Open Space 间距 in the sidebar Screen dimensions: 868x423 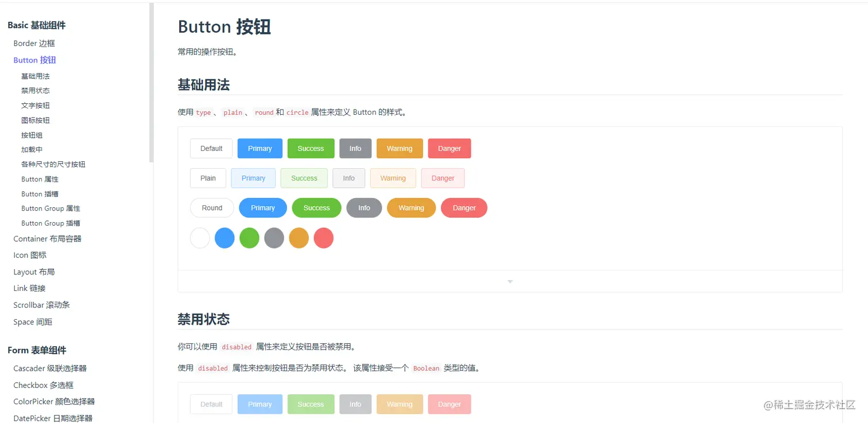33,322
